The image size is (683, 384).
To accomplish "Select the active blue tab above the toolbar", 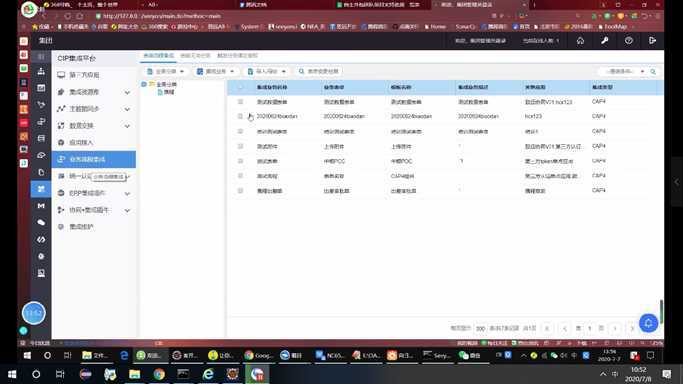I will 159,56.
